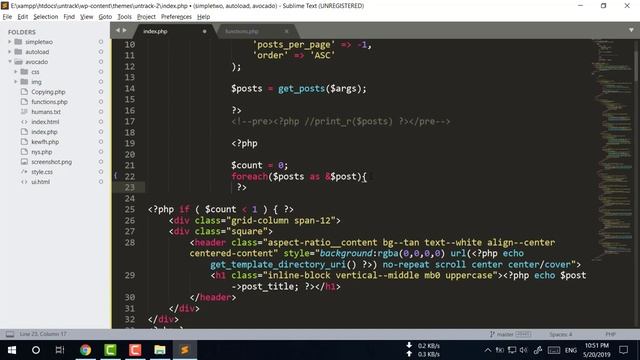Click the Sublime Text taskbar icon
Image resolution: width=640 pixels, height=360 pixels.
(x=184, y=350)
